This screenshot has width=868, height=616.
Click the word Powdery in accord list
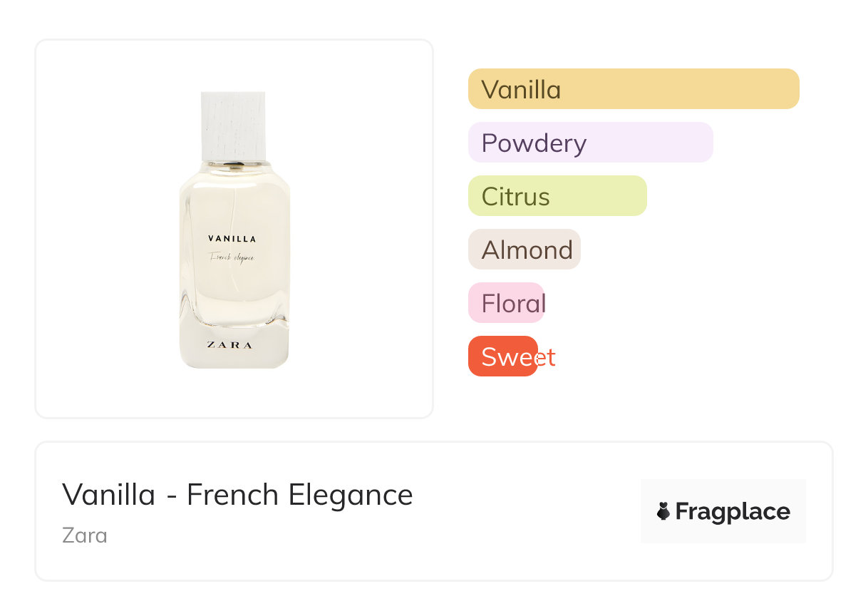pyautogui.click(x=534, y=143)
